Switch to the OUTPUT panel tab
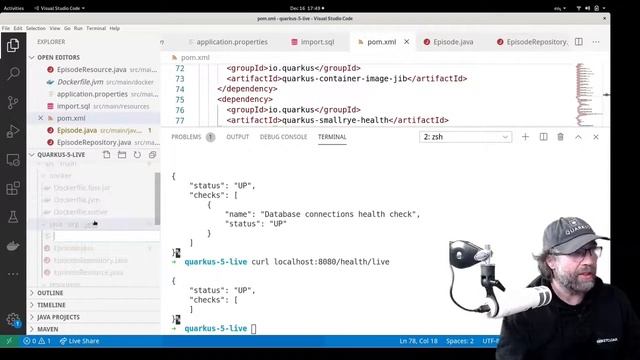This screenshot has height=360, width=640. coord(238,137)
